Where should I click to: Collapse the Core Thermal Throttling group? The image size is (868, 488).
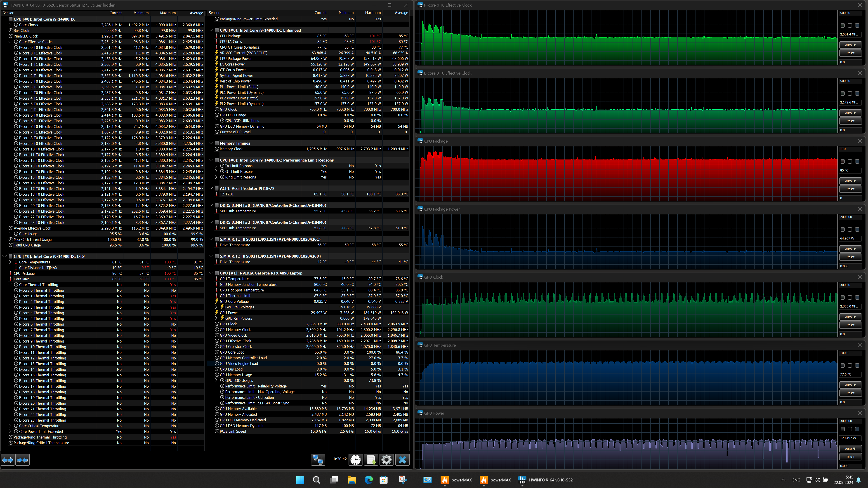tap(10, 285)
